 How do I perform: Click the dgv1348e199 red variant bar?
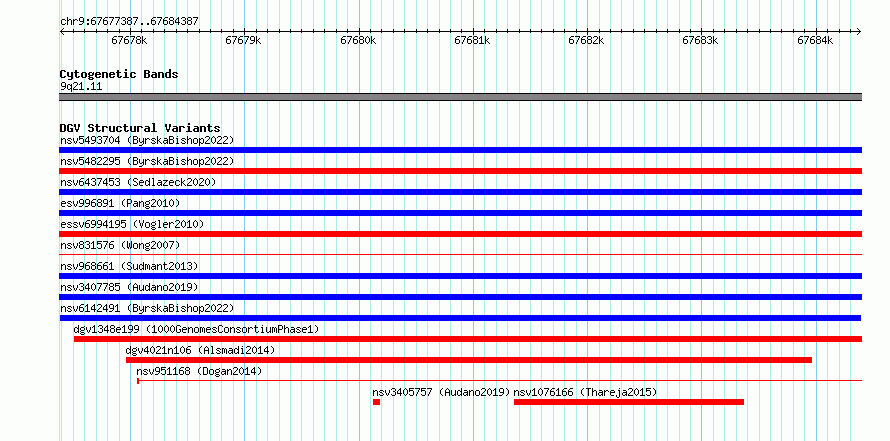click(x=468, y=339)
